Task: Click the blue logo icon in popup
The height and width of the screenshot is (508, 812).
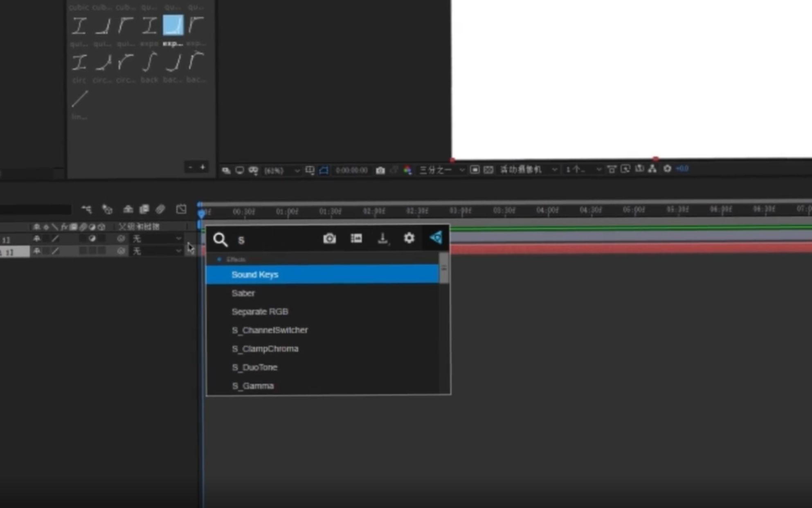Action: point(436,237)
